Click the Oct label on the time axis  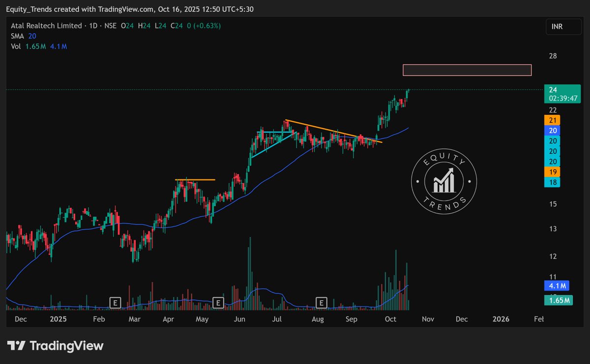point(390,319)
